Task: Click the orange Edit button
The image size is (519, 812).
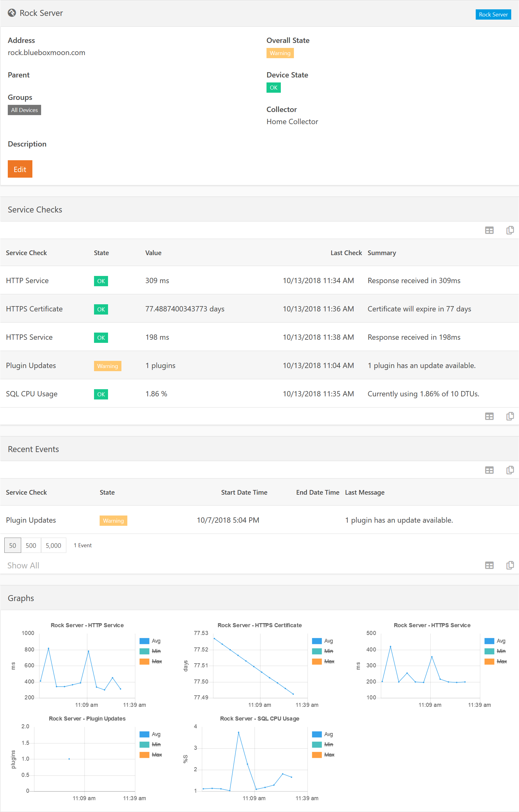Action: coord(20,169)
